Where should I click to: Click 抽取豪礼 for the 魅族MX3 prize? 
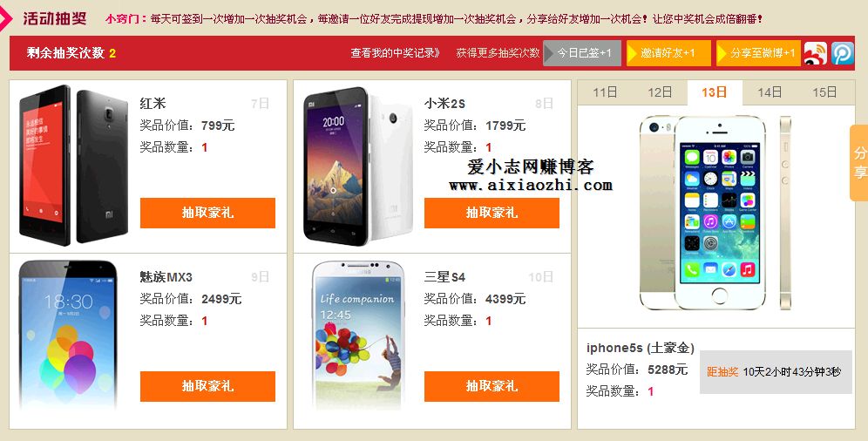pyautogui.click(x=207, y=386)
